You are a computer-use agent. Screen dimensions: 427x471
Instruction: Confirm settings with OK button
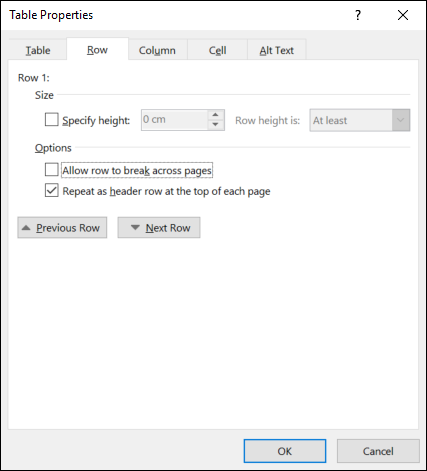coord(285,451)
